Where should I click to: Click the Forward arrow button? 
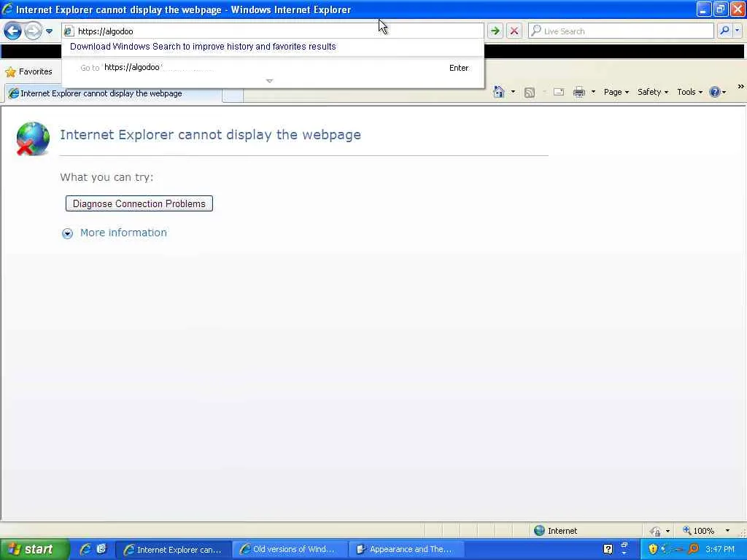[x=33, y=31]
